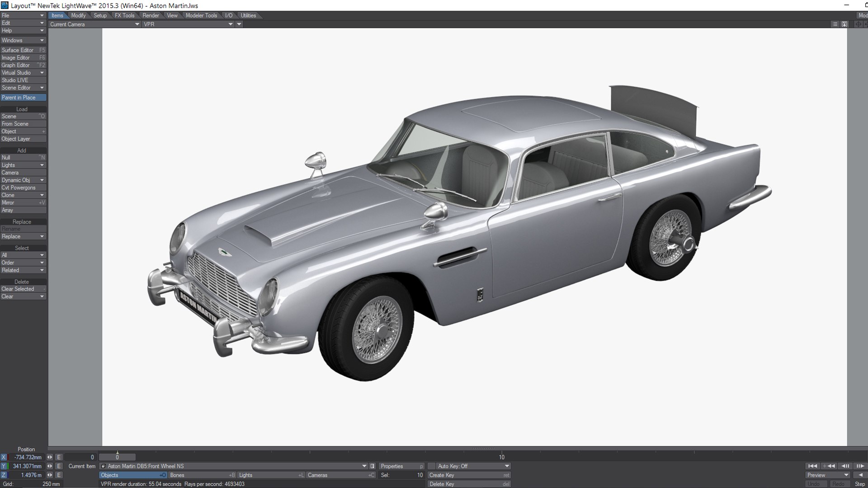The width and height of the screenshot is (868, 488).
Task: Enable Parent in Place
Action: 24,98
